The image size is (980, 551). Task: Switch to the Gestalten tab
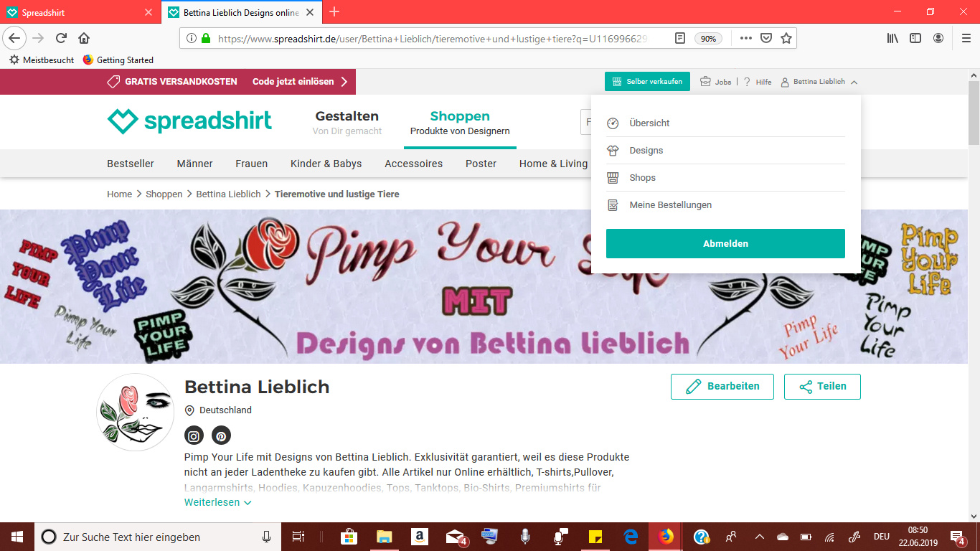pos(347,122)
